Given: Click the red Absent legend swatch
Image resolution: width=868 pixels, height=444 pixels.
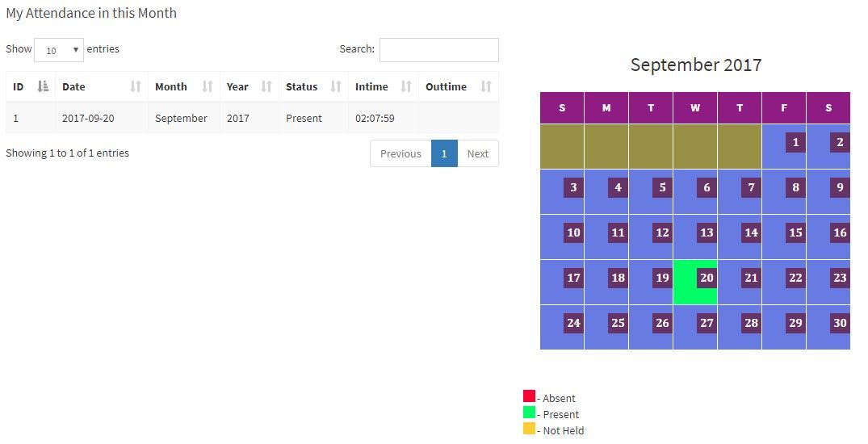Looking at the screenshot, I should coord(529,396).
